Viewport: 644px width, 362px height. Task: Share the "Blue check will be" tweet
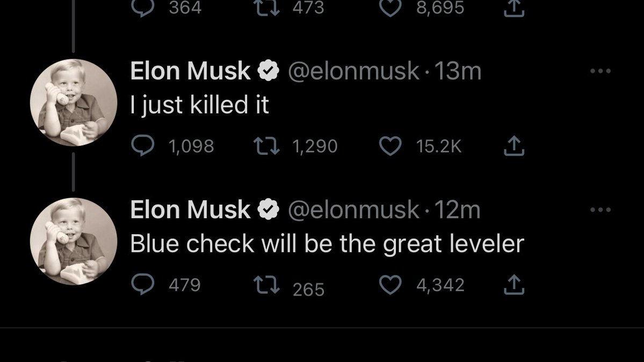[514, 285]
